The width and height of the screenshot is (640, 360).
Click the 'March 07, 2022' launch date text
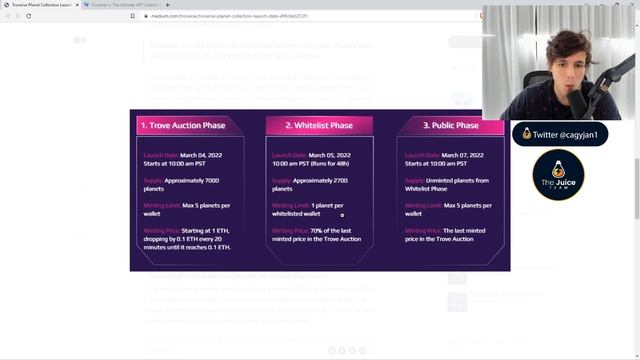(462, 155)
